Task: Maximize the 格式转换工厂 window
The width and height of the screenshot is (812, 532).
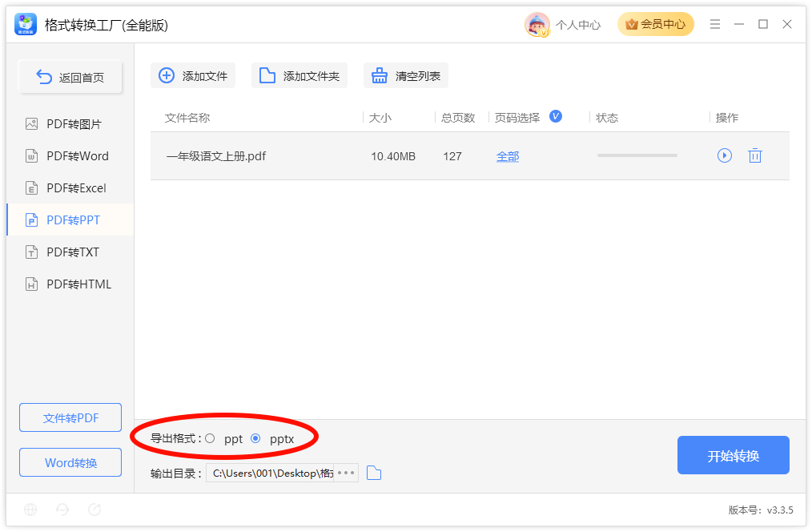Action: (x=763, y=24)
